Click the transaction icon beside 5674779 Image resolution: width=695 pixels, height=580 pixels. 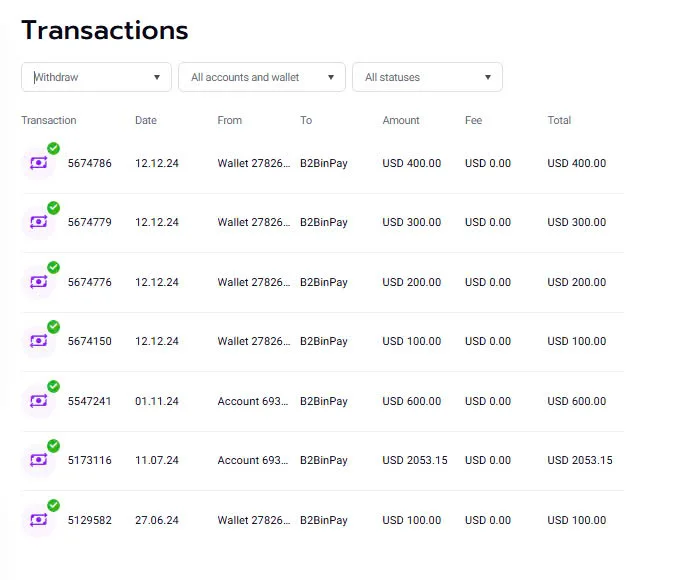(x=39, y=222)
